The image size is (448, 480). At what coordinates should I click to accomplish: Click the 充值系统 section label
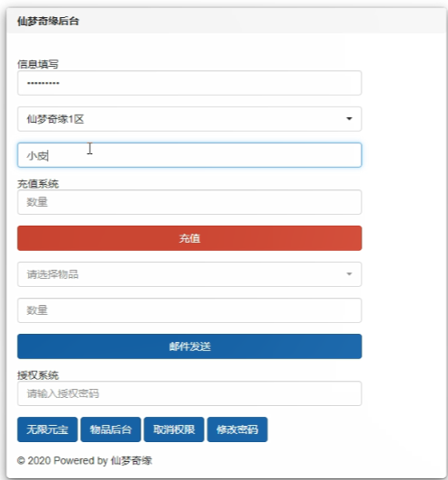[38, 184]
